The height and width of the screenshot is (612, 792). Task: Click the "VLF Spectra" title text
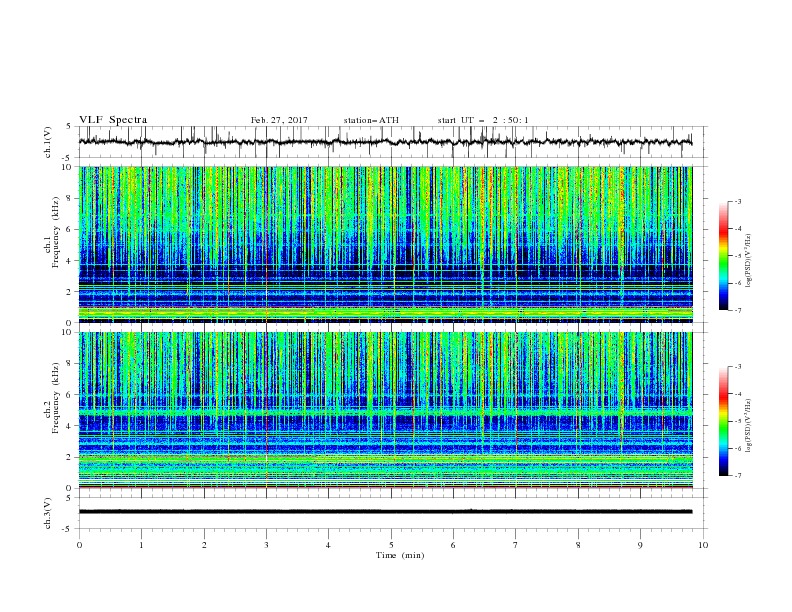pos(113,120)
